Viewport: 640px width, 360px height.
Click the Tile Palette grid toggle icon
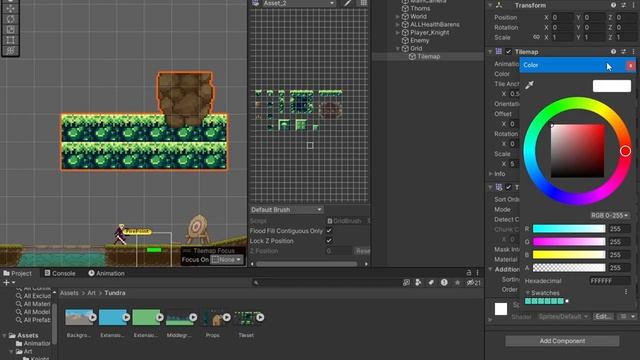(363, 3)
